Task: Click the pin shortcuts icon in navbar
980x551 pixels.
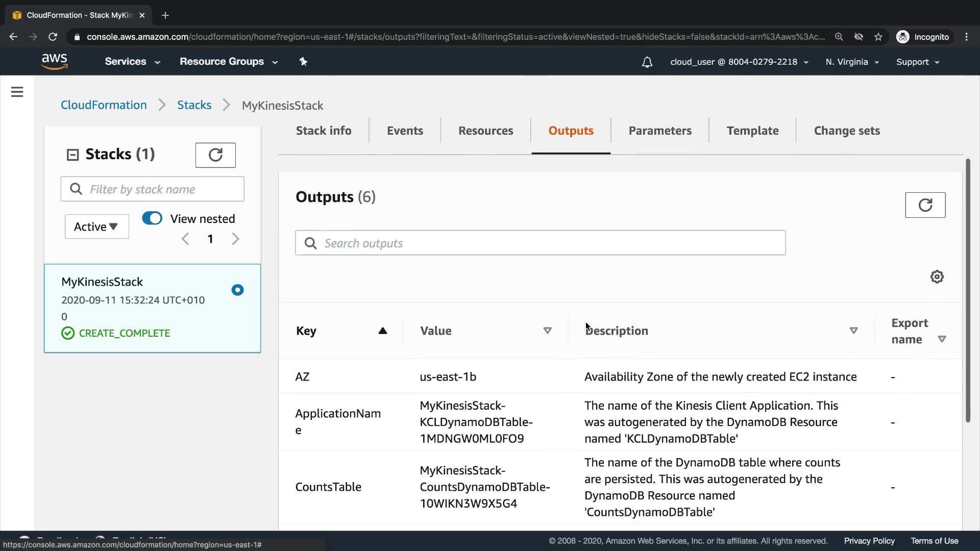Action: coord(303,62)
